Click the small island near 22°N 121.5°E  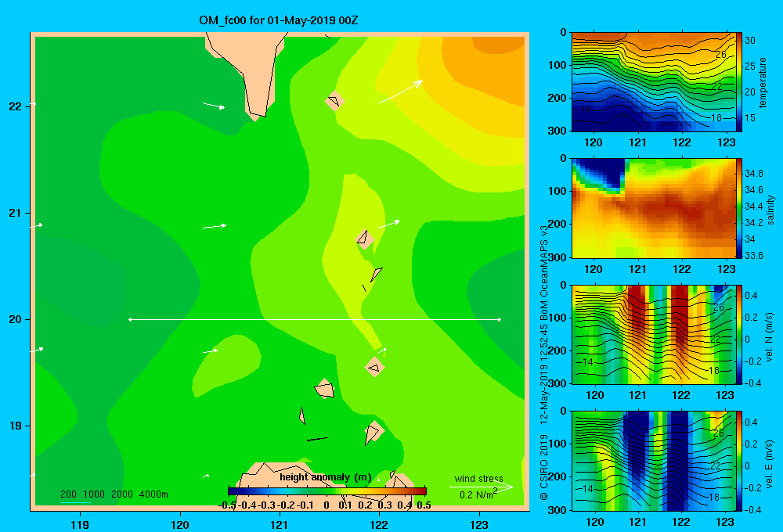tap(334, 101)
